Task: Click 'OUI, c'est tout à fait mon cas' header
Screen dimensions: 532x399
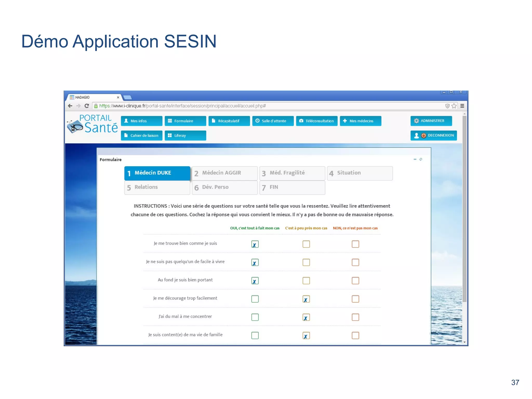Action: click(255, 228)
